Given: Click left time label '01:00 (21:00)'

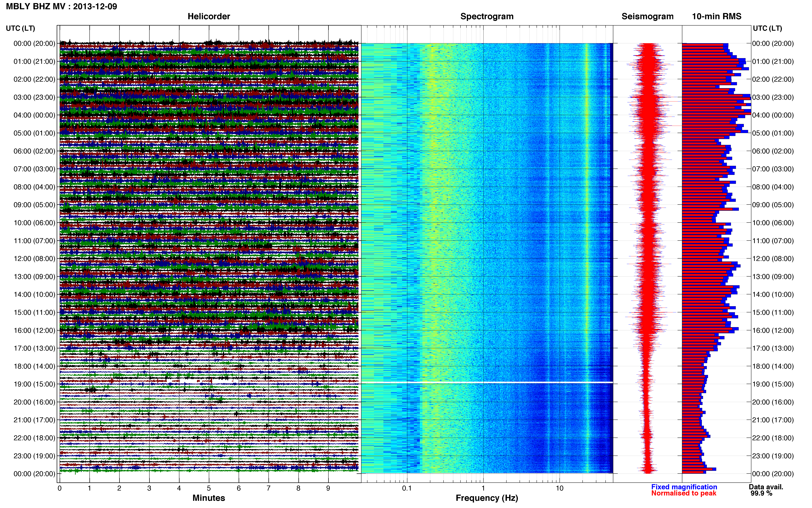Looking at the screenshot, I should pyautogui.click(x=34, y=62).
